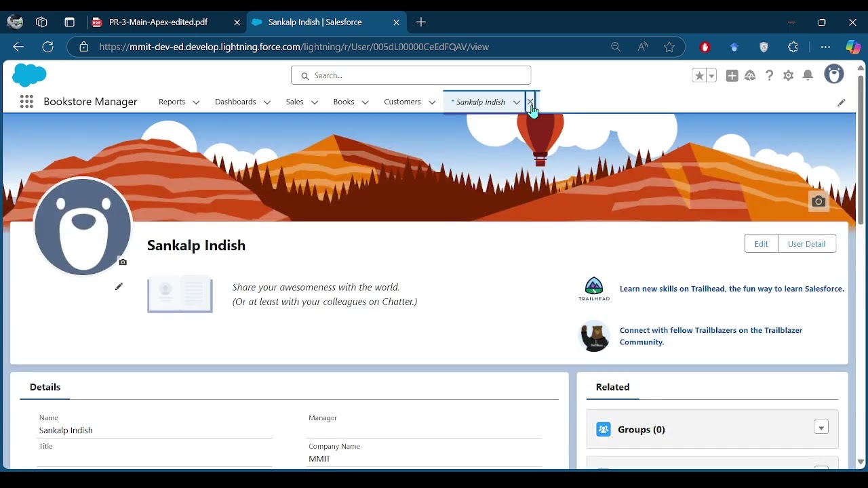Refresh the page
The width and height of the screenshot is (868, 488).
(47, 47)
